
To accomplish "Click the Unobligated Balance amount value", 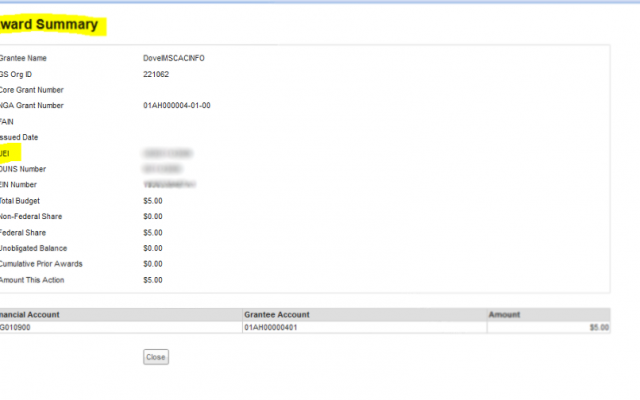I will 153,248.
